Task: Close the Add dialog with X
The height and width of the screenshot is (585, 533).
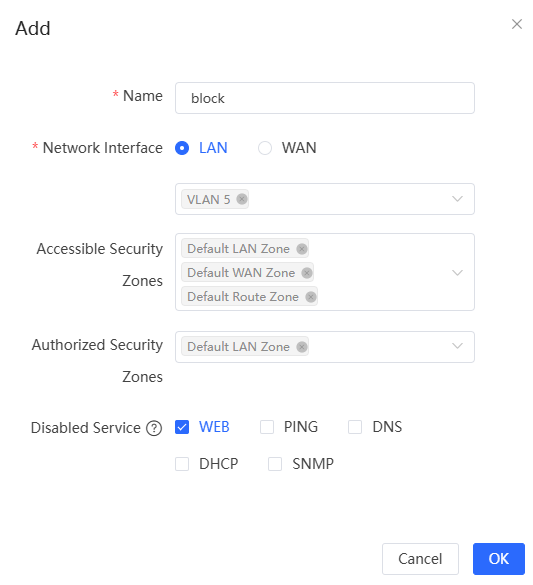Action: (x=517, y=24)
